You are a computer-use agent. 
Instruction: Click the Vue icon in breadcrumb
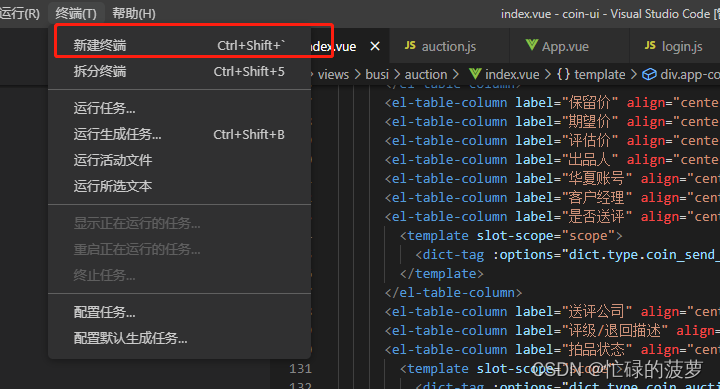[x=475, y=74]
